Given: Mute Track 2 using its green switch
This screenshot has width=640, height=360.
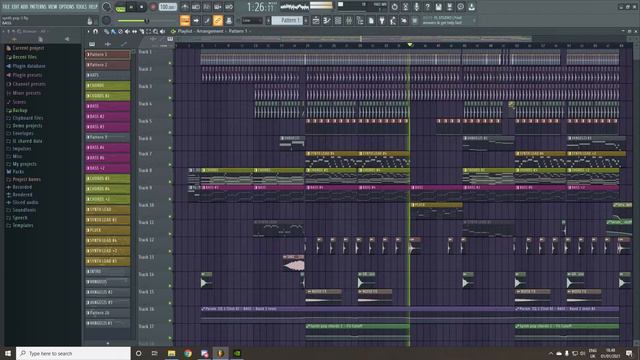Looking at the screenshot, I should [170, 80].
